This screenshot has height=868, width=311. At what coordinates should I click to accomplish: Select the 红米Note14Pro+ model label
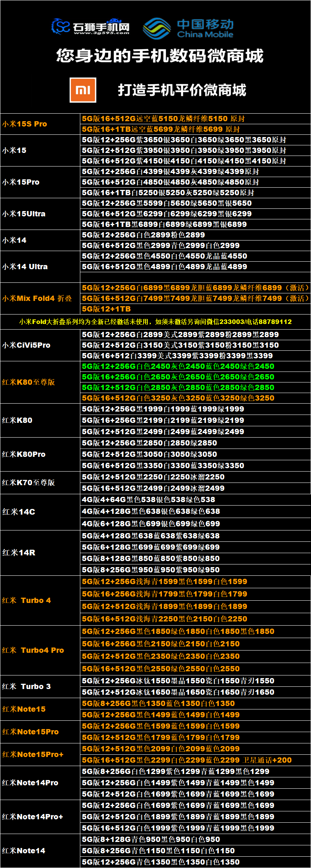click(33, 817)
